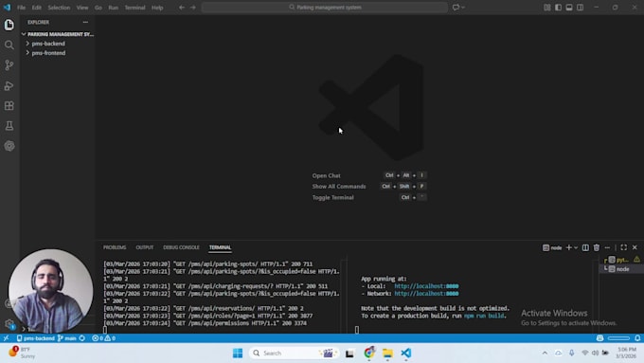The height and width of the screenshot is (363, 644).
Task: Open terminal panel more actions ellipsis
Action: pyautogui.click(x=607, y=247)
